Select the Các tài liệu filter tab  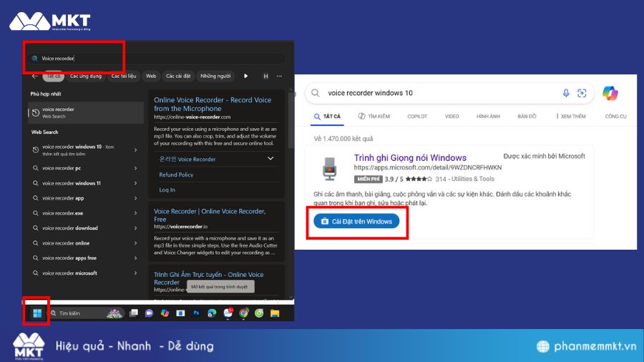pyautogui.click(x=124, y=76)
